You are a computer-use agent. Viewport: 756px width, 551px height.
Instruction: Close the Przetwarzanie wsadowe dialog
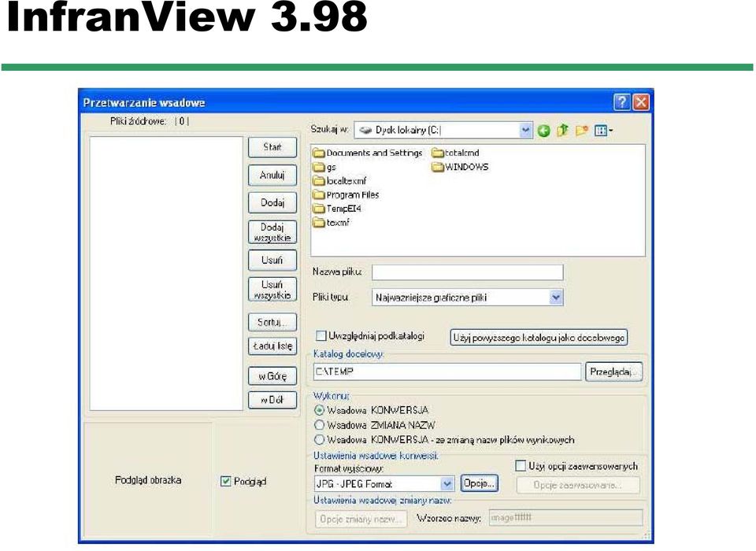[641, 102]
